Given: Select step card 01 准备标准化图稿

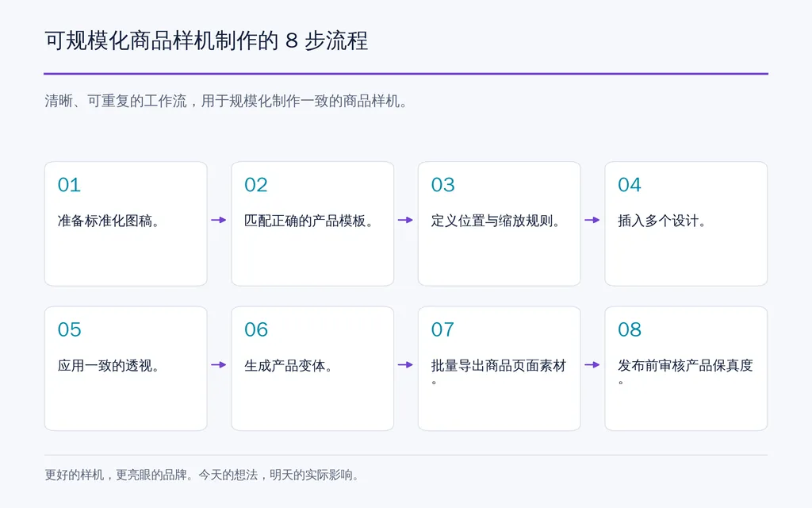Looking at the screenshot, I should pos(126,223).
